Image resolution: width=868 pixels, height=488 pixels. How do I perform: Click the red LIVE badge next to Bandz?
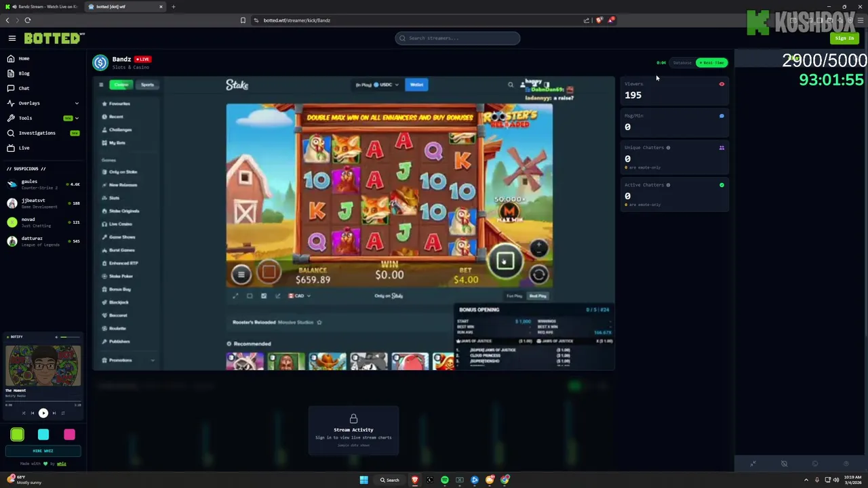click(x=142, y=59)
